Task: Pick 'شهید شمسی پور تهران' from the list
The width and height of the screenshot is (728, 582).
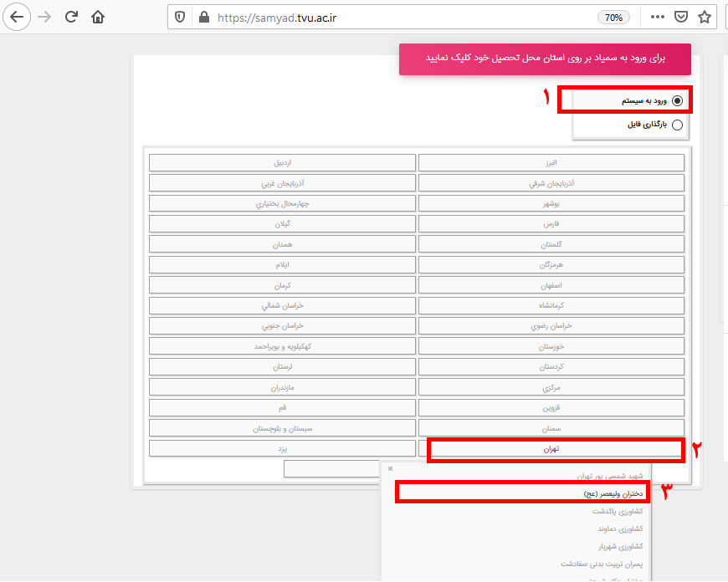Action: [610, 476]
